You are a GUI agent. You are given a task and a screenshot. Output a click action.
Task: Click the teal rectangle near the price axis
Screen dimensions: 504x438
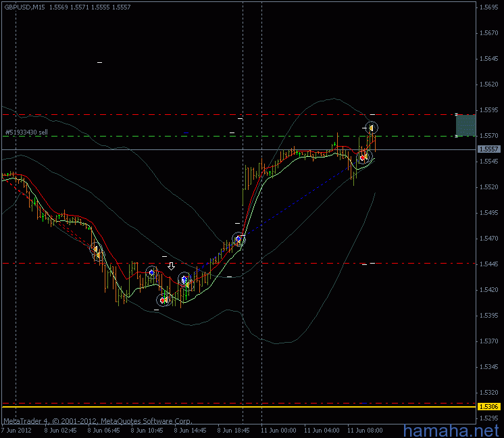click(465, 126)
